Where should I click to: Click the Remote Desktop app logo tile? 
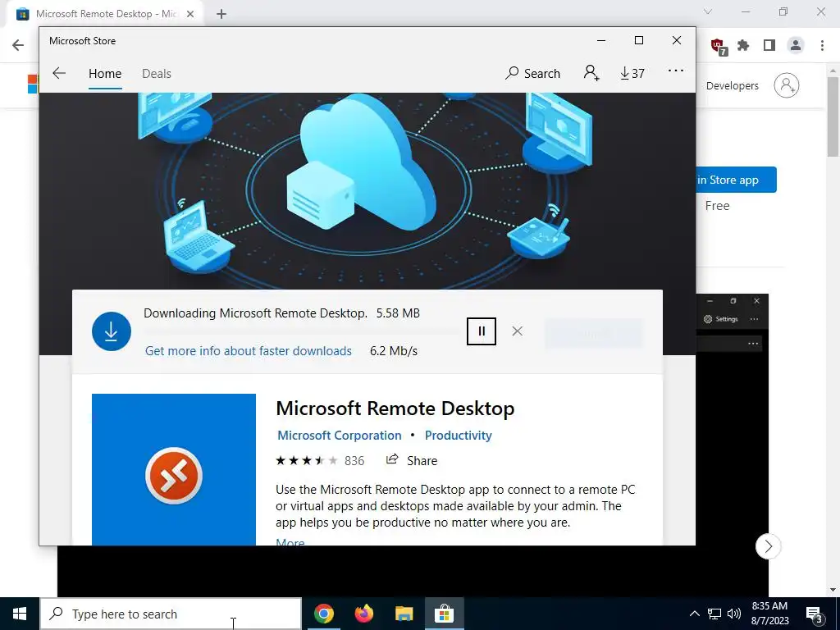pyautogui.click(x=174, y=470)
